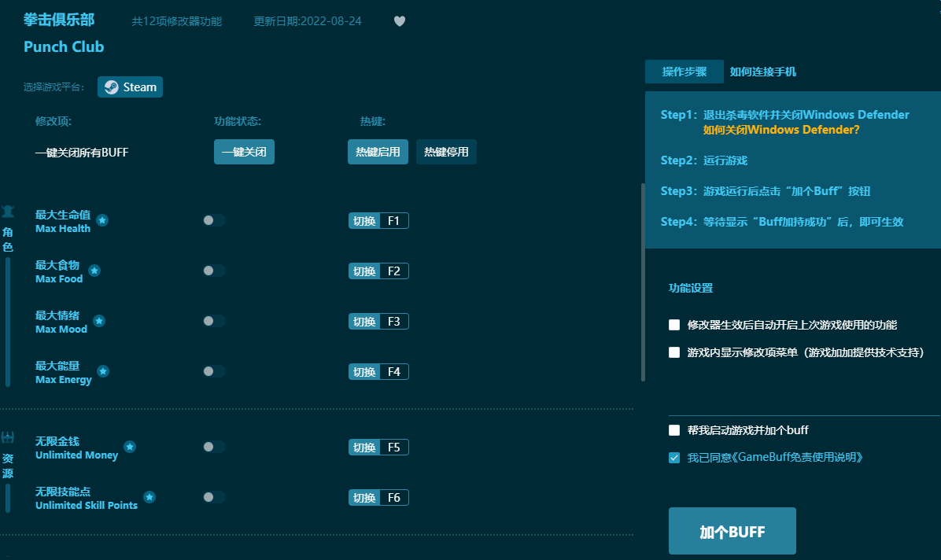Click the star icon beside Unlimited Skill Points
Image resolution: width=941 pixels, height=560 pixels.
point(150,497)
